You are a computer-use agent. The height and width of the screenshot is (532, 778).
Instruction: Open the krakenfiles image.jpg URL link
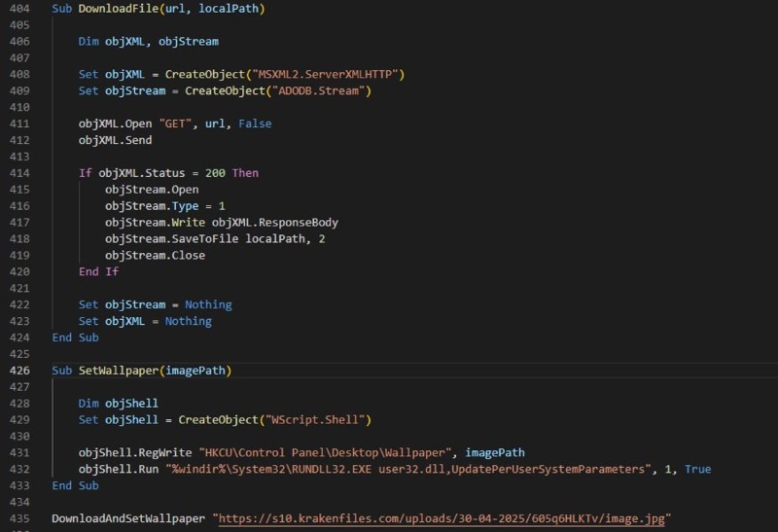click(x=442, y=518)
